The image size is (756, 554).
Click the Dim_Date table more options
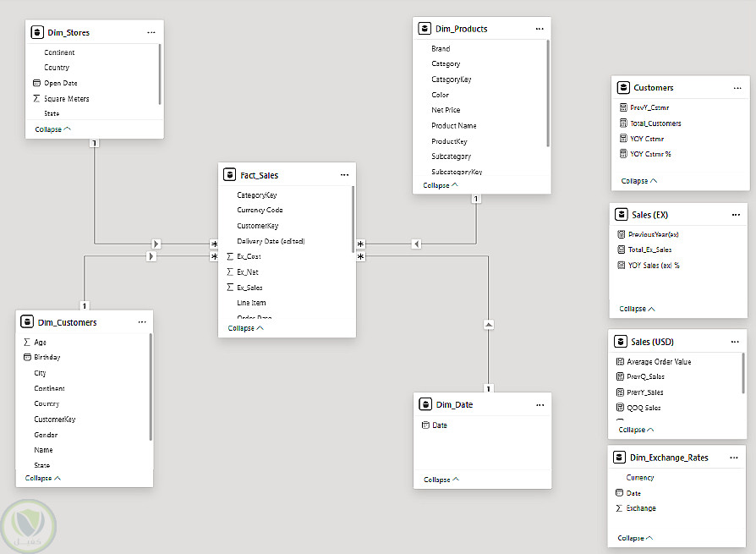(x=539, y=405)
